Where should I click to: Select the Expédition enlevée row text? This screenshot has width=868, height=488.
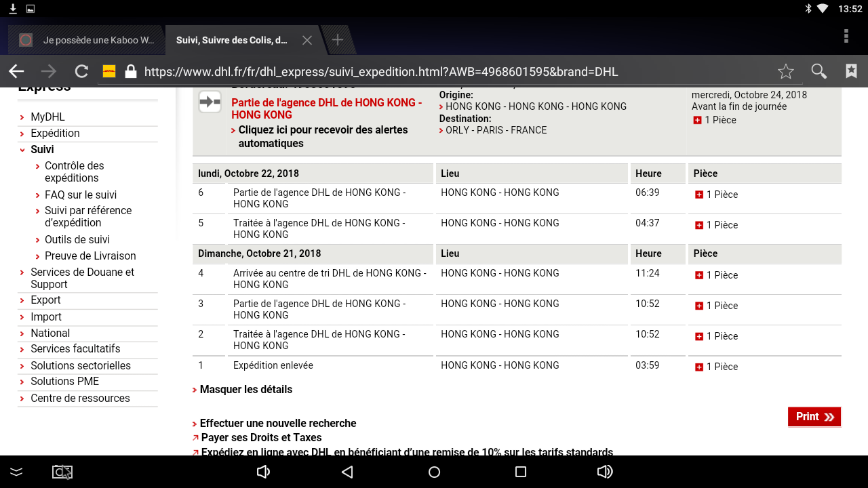[273, 365]
